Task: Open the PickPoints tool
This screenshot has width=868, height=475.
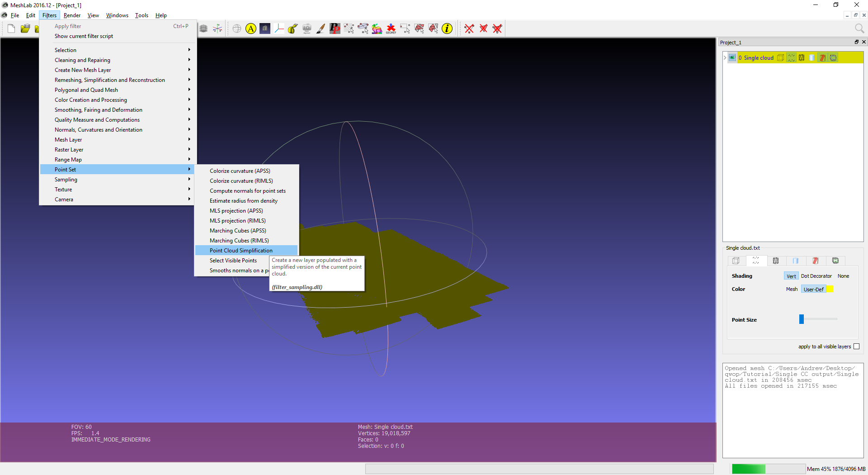Action: (335, 28)
